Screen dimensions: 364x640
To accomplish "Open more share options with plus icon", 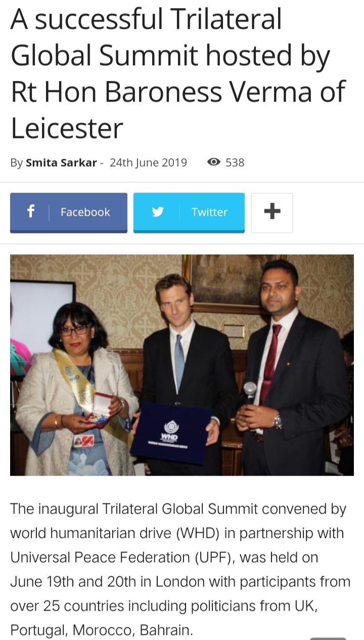I will (272, 212).
